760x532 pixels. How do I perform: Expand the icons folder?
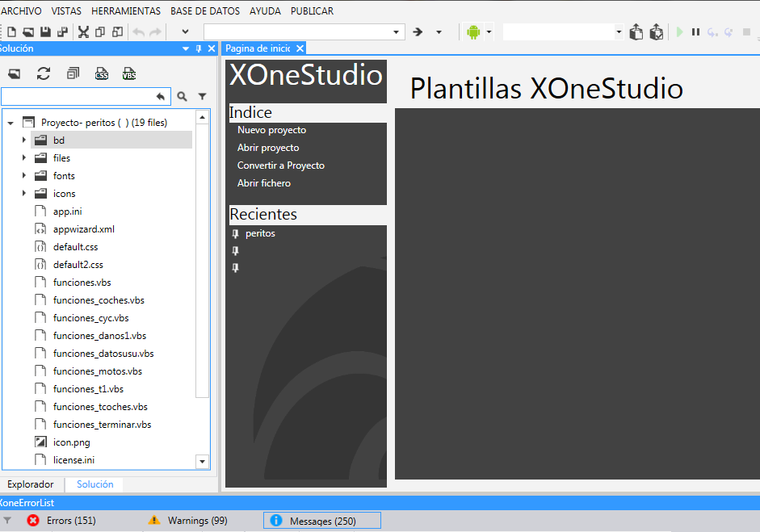point(23,193)
